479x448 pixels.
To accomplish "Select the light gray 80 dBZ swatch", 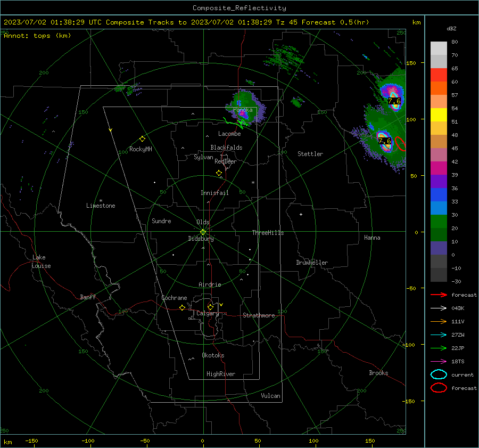I will click(439, 48).
